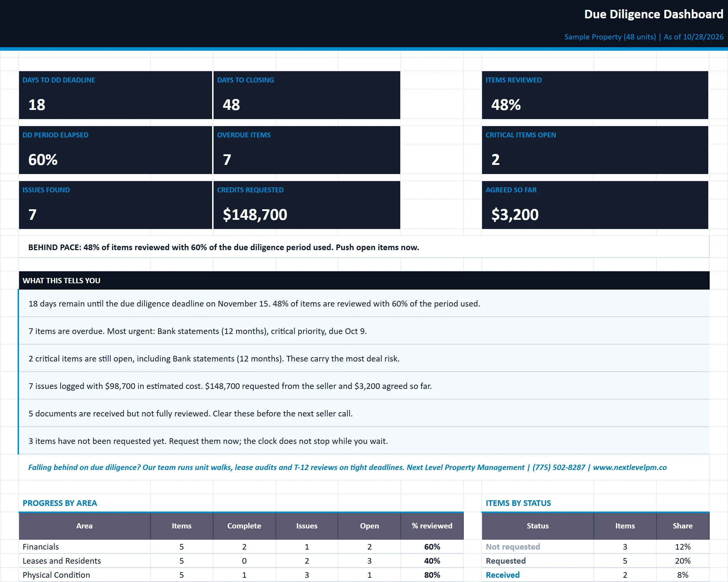Screen dimensions: 728x582
Task: Select the Open column header
Action: point(369,526)
